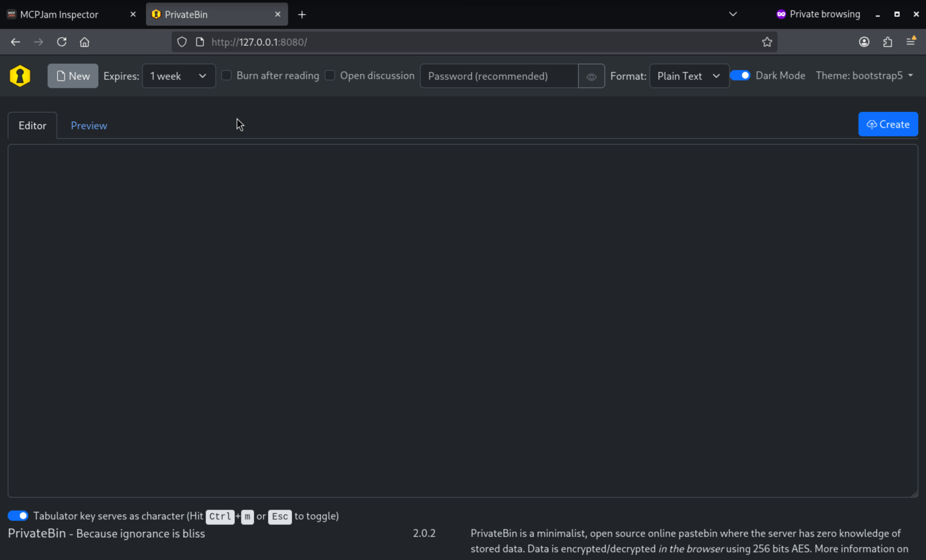
Task: Click the tracking protection shield icon
Action: click(x=182, y=42)
